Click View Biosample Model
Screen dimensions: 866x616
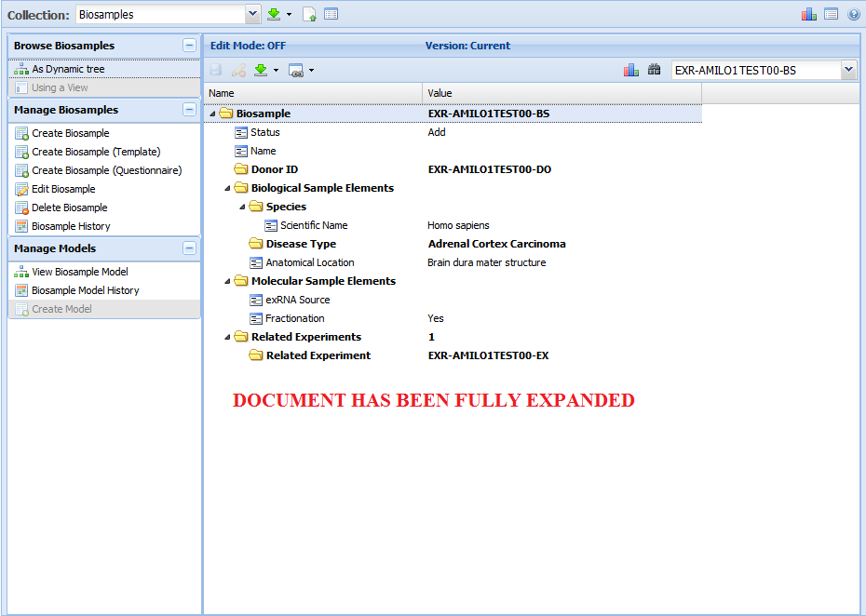pyautogui.click(x=79, y=272)
